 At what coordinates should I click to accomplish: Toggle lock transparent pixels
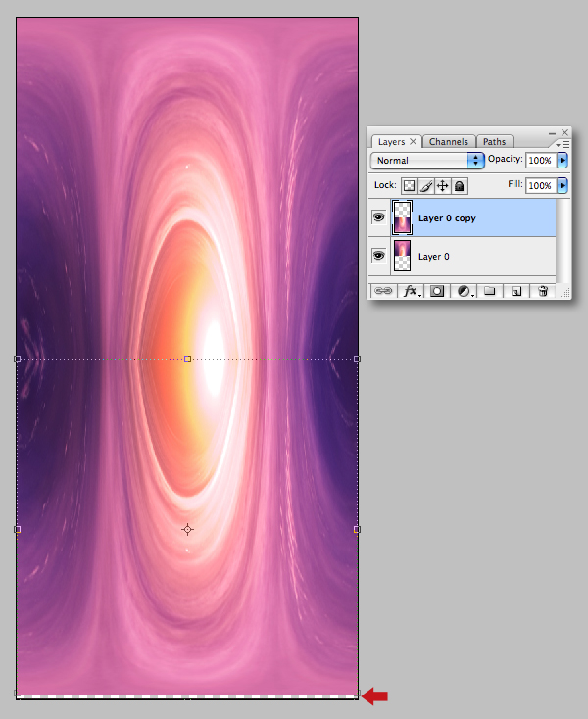point(409,186)
